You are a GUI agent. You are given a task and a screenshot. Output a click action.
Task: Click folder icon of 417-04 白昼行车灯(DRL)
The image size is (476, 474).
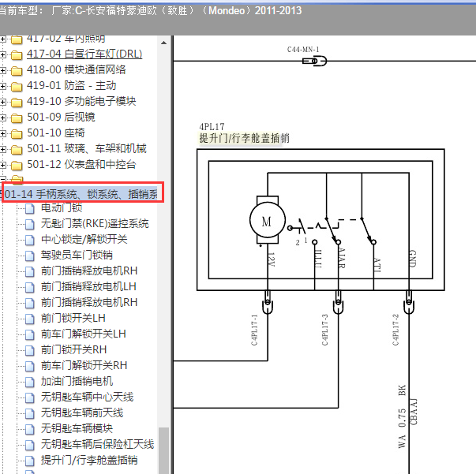[x=17, y=55]
